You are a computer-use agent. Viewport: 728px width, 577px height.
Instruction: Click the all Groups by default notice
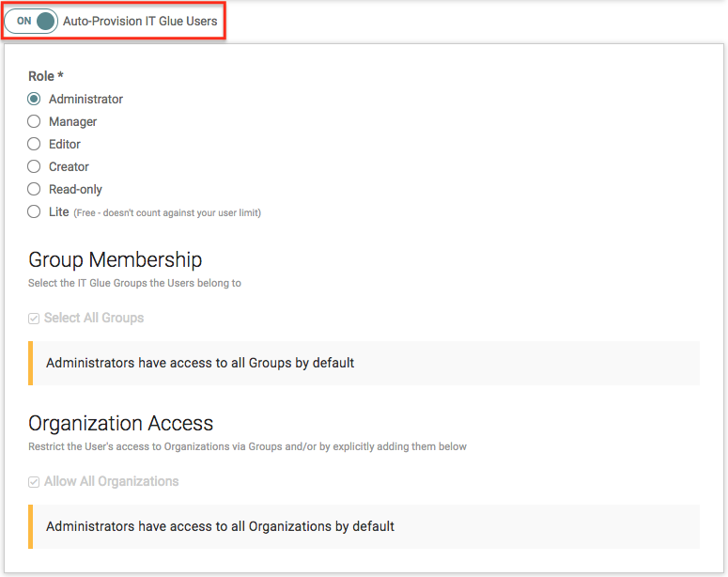pyautogui.click(x=199, y=363)
